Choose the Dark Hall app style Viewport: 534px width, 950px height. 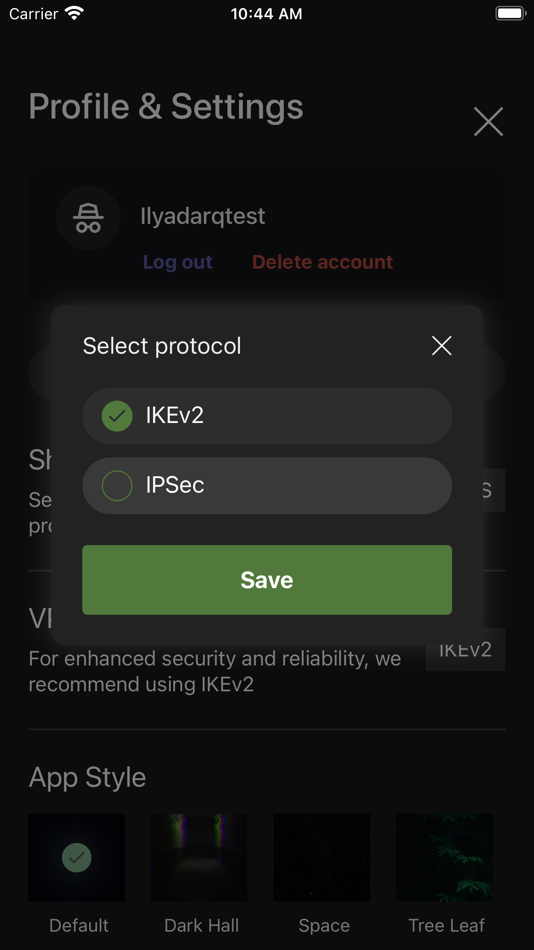click(x=199, y=857)
